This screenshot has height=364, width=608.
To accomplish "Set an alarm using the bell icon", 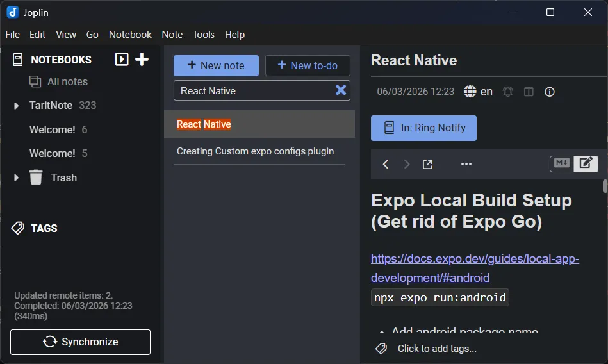I will point(508,92).
